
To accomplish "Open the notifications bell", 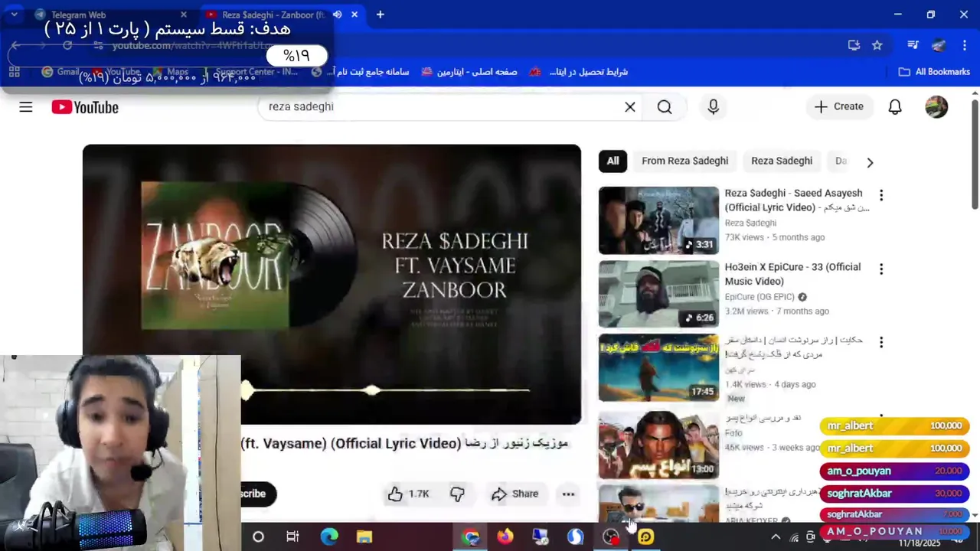I will click(895, 107).
